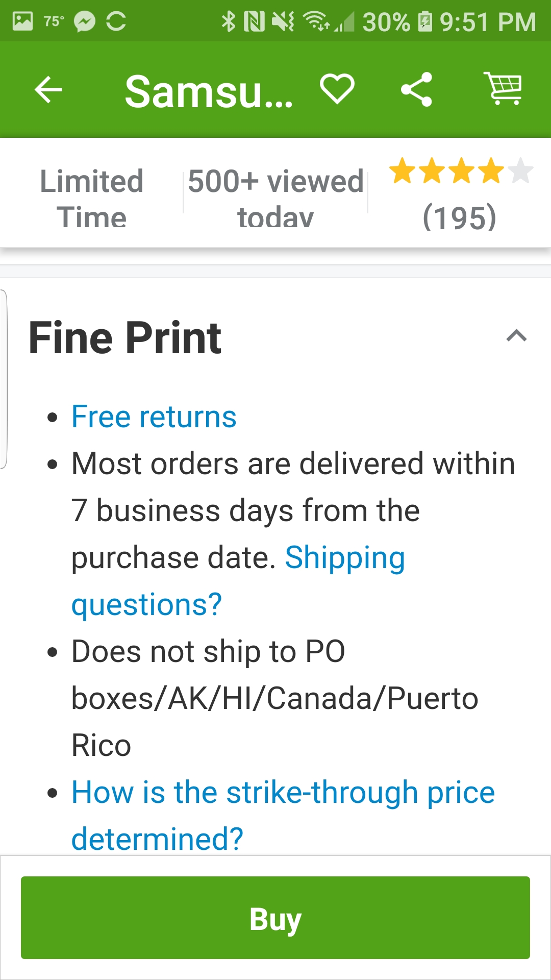Screen dimensions: 551x980
Task: Tap the sync refresh status icon
Action: 116,21
